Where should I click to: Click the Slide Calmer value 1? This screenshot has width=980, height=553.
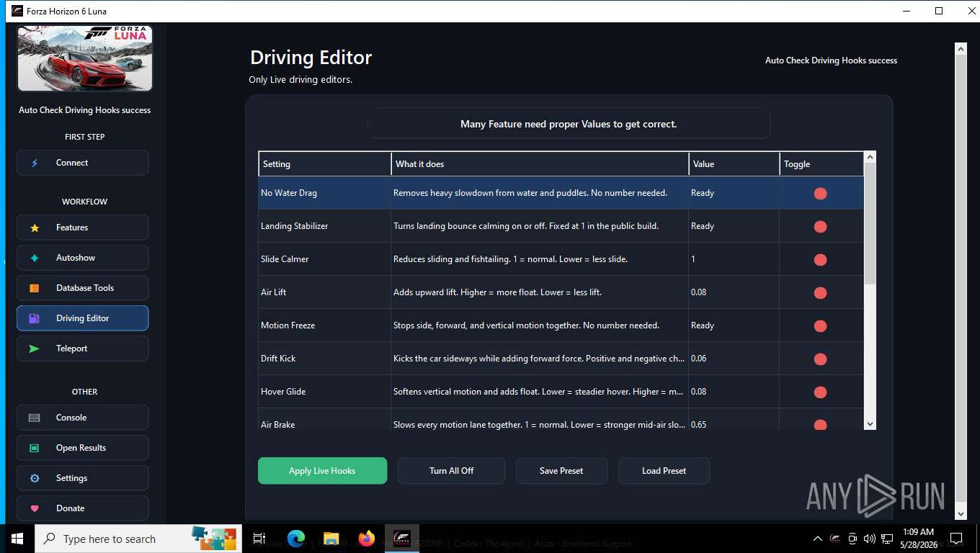(693, 259)
